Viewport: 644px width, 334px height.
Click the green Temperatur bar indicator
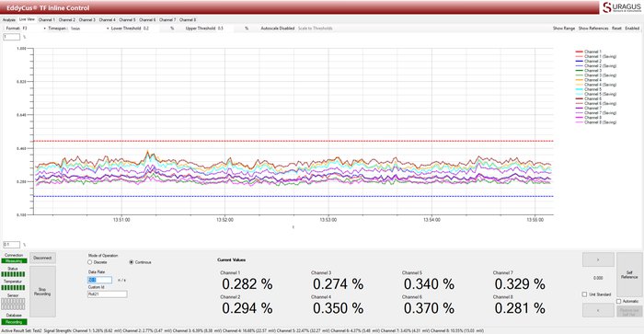tap(13, 287)
